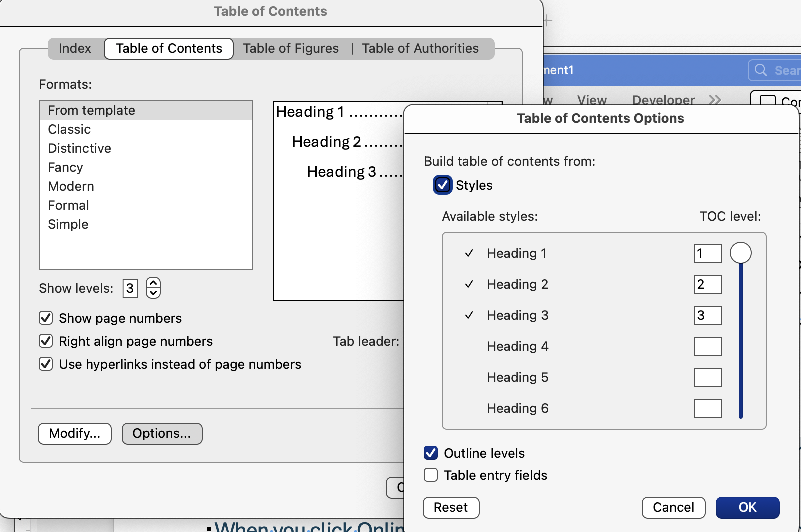
Task: Click the Show levels up stepper arrow
Action: (153, 282)
